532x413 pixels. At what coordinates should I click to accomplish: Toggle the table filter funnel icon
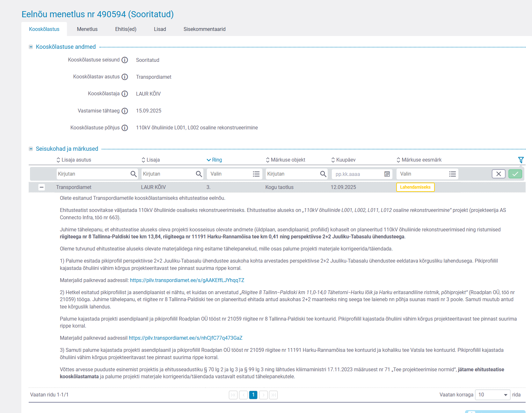(x=521, y=160)
